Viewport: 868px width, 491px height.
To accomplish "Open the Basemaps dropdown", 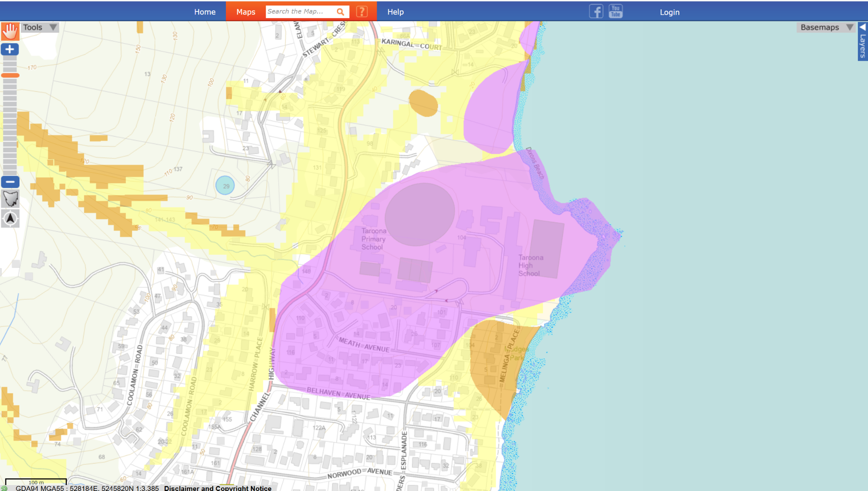I will tap(826, 27).
